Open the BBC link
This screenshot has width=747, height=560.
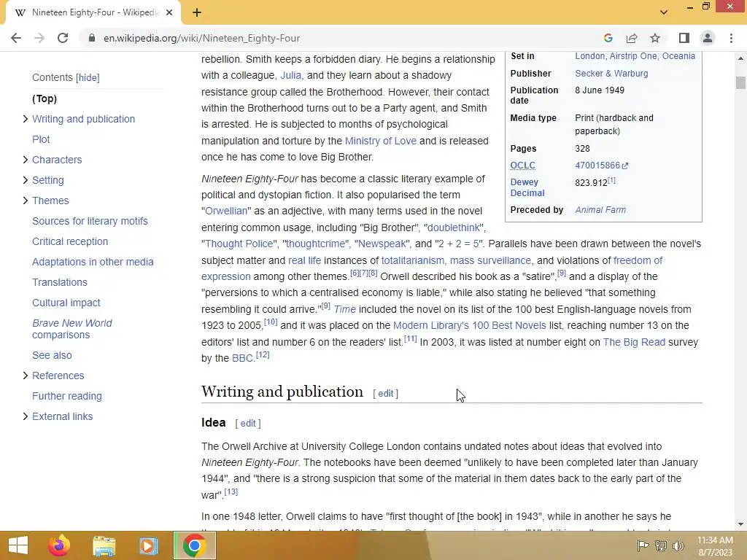243,358
